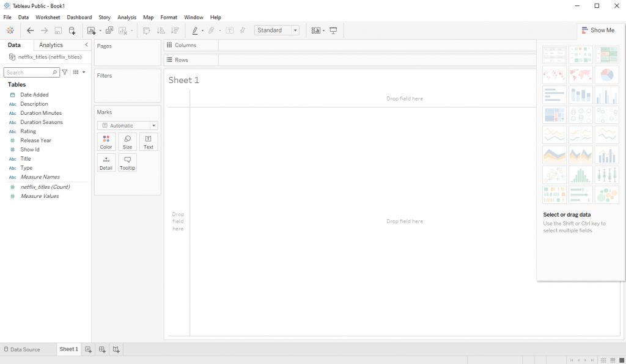Click the Group Members paperclip icon
The height and width of the screenshot is (364, 626).
click(211, 31)
